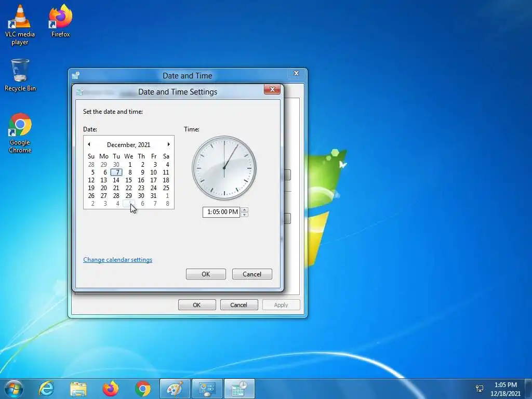Switch to Date and Time taskbar button
Image resolution: width=532 pixels, height=399 pixels.
pos(239,389)
